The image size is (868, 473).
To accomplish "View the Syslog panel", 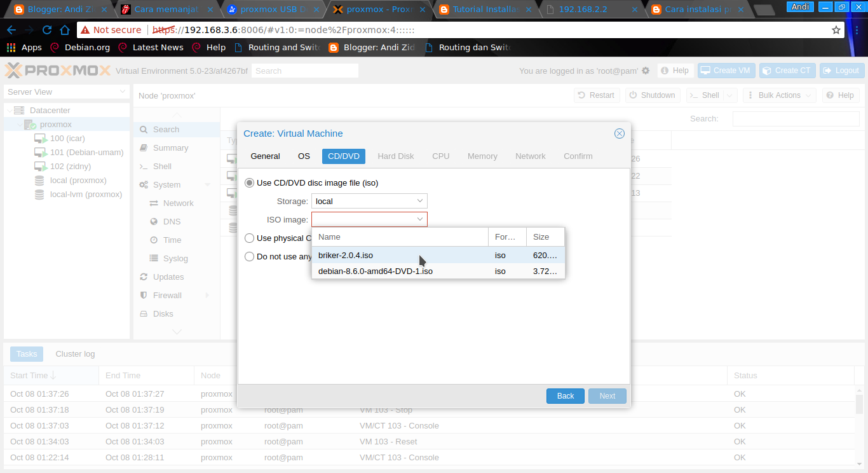I will [x=176, y=258].
